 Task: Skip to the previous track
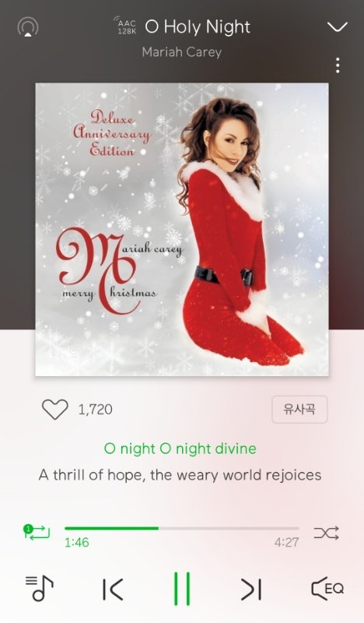point(113,589)
